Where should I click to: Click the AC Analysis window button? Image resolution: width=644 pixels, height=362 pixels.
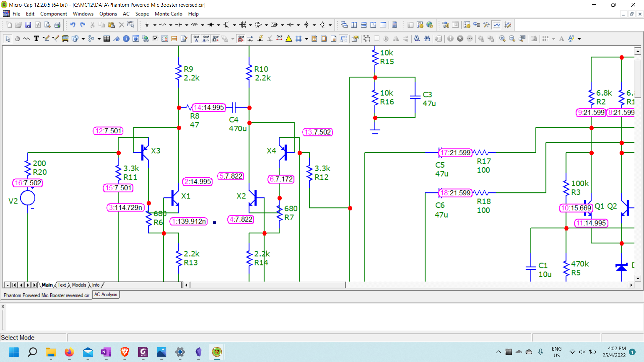tap(106, 295)
